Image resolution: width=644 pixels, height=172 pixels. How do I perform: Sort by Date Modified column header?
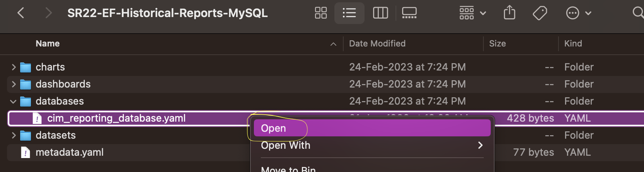377,43
